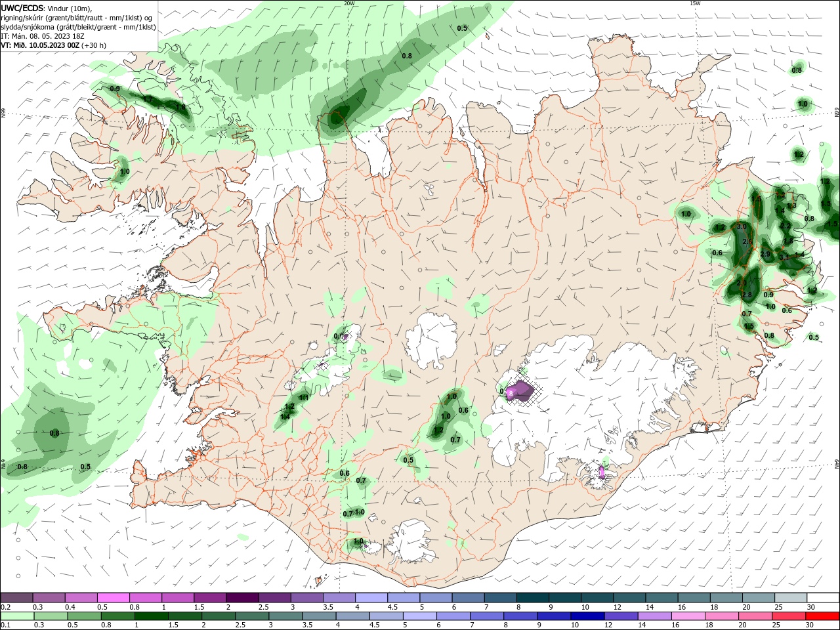Select the dusky purple 0.2 legend swatch

(17, 597)
